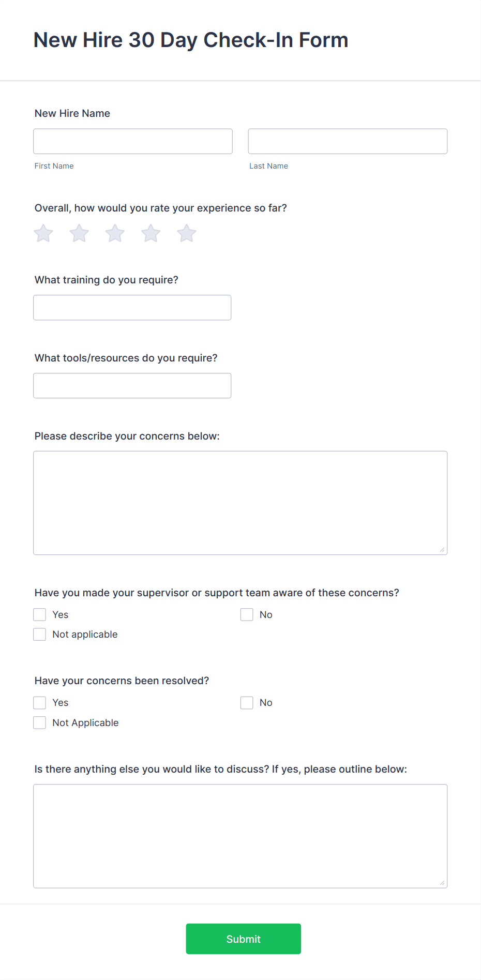This screenshot has width=481, height=980.
Task: Rate experience one star
Action: pos(43,233)
